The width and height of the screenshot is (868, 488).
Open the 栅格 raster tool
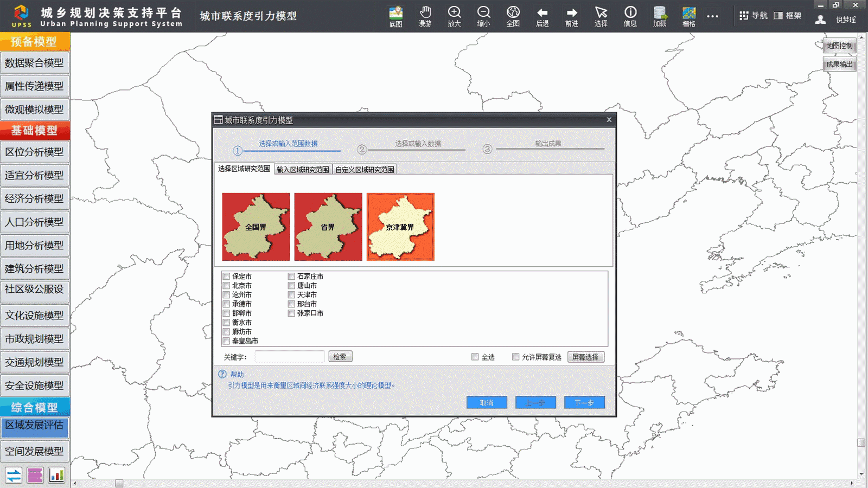point(689,16)
